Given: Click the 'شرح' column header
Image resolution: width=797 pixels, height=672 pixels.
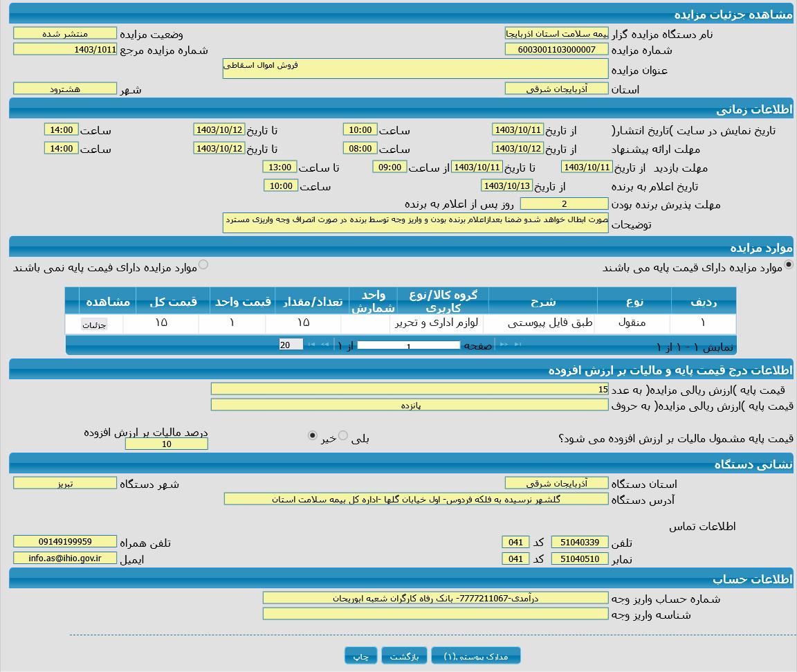Looking at the screenshot, I should pos(543,301).
